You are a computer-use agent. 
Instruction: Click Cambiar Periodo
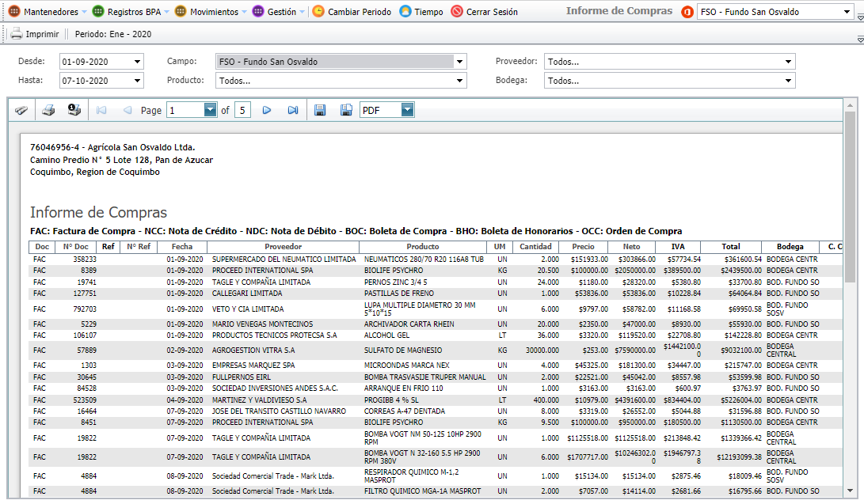tap(352, 12)
